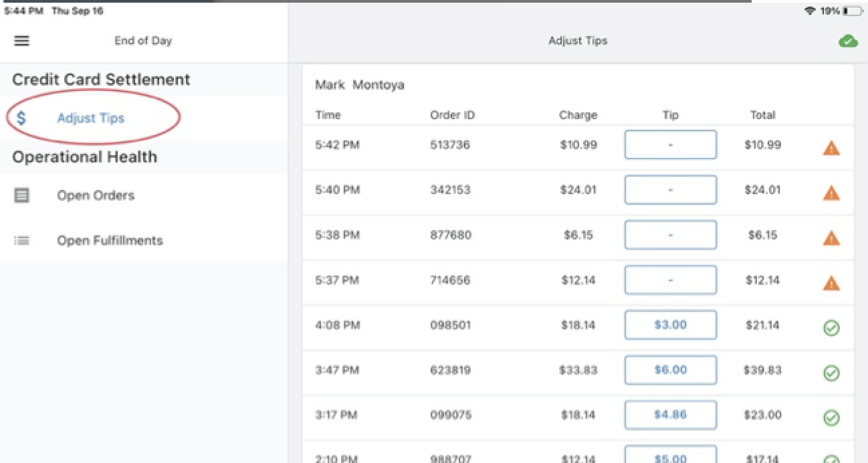Edit tip field for 5:42 PM order

(x=670, y=145)
